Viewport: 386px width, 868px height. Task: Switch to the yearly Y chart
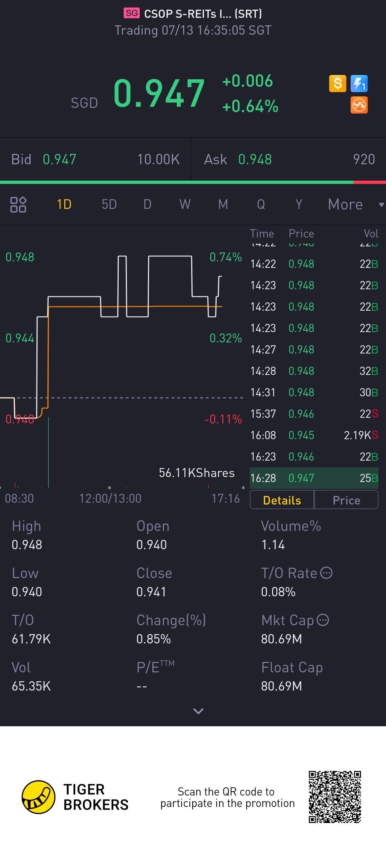[299, 205]
